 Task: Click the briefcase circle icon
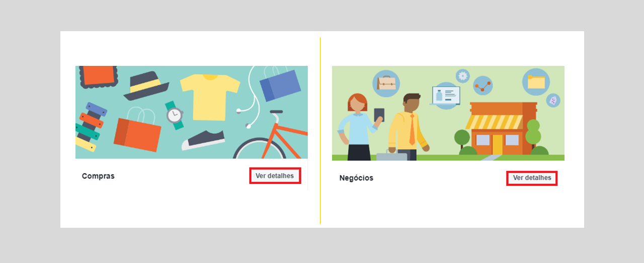point(386,83)
